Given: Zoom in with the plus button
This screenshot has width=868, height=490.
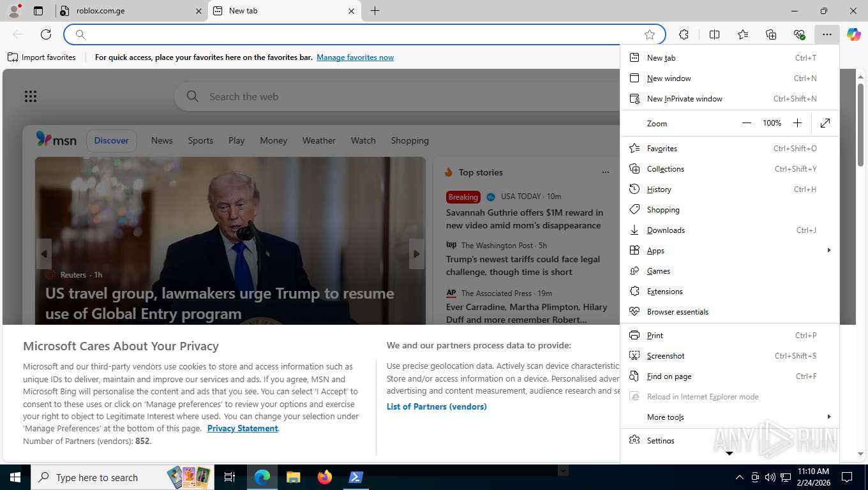Looking at the screenshot, I should [x=797, y=123].
